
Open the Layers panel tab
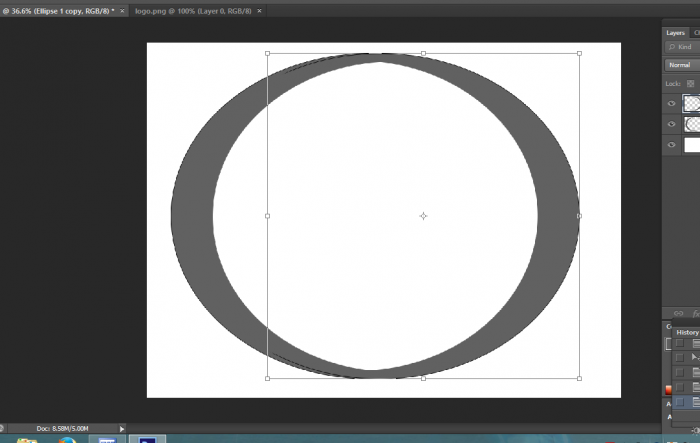(x=675, y=33)
